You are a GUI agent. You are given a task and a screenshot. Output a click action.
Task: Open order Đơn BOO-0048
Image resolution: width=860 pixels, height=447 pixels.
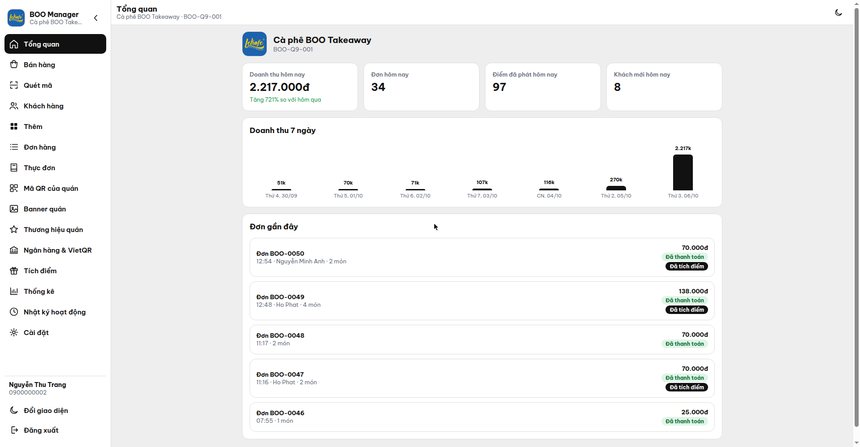[x=482, y=339]
